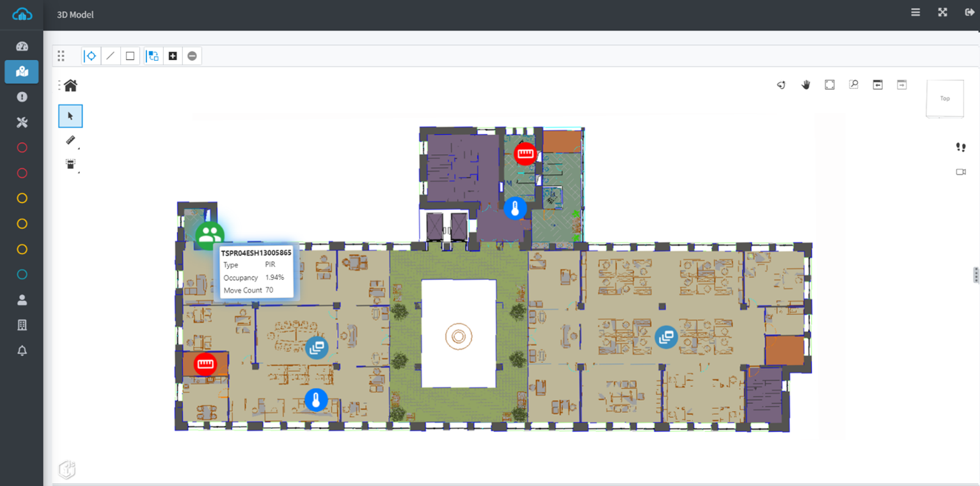This screenshot has height=486, width=980.
Task: Toggle the teal status filter circle
Action: point(22,274)
